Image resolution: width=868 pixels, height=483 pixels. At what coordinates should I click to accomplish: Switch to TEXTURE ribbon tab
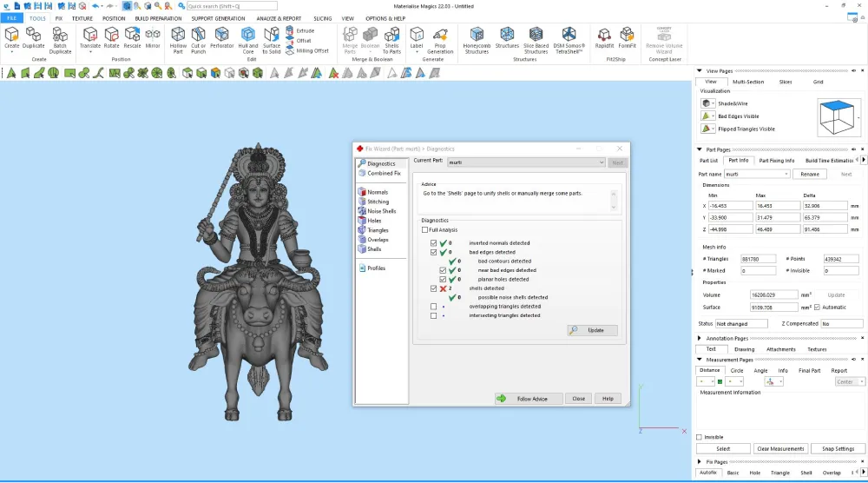click(x=82, y=18)
